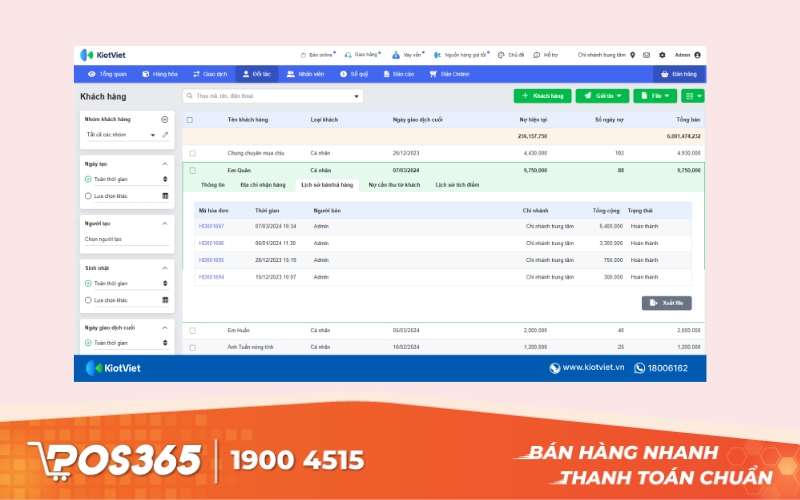Open the Bán Online menu
This screenshot has width=800, height=500.
tap(449, 74)
